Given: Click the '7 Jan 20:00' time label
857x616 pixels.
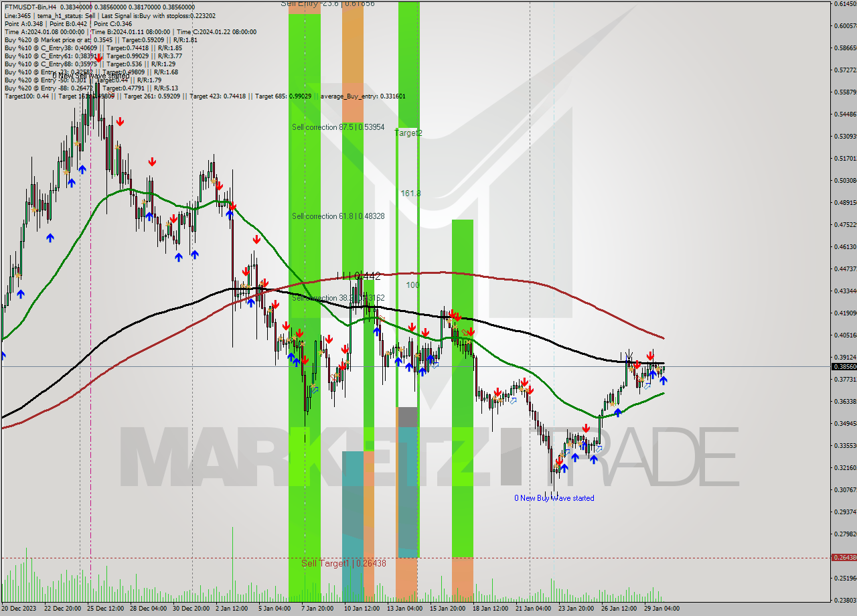Looking at the screenshot, I should tap(318, 609).
